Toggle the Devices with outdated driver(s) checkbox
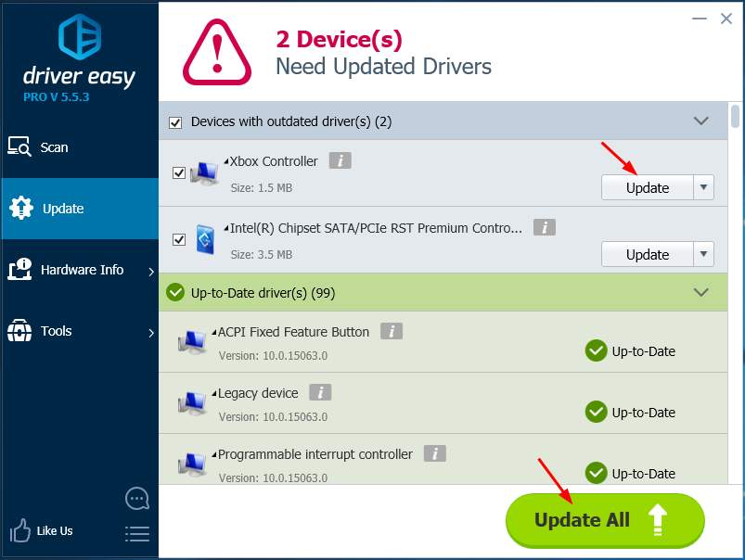Viewport: 745px width, 560px height. (x=175, y=122)
